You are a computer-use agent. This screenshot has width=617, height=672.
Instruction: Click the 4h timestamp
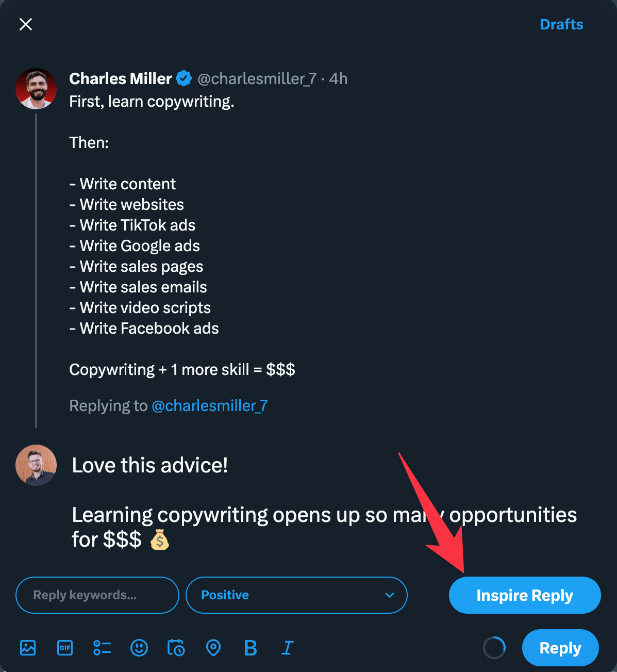pyautogui.click(x=339, y=78)
